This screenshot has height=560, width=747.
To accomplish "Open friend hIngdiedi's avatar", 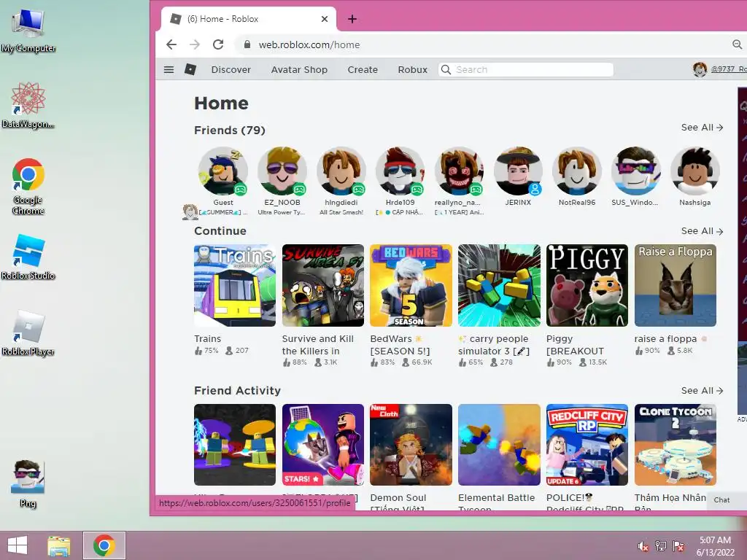I will coord(341,171).
